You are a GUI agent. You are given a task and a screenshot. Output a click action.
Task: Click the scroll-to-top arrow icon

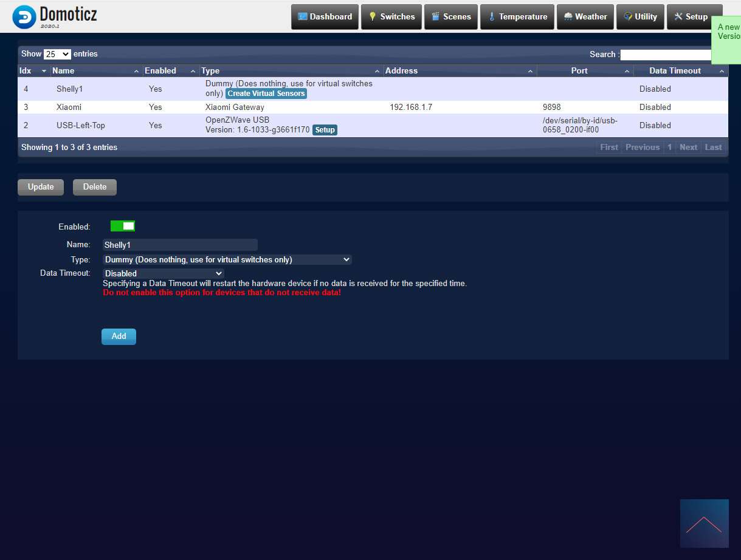coord(704,524)
